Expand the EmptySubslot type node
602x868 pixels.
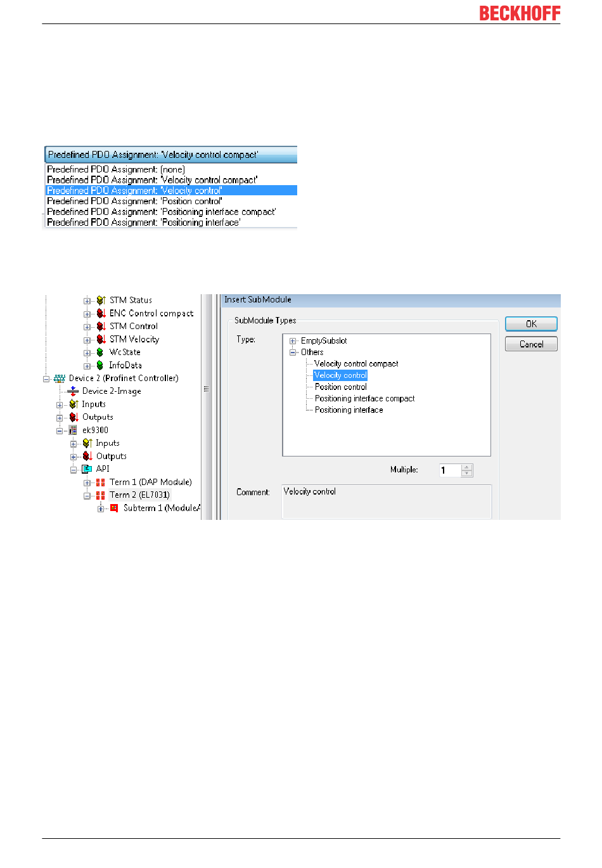(x=293, y=341)
